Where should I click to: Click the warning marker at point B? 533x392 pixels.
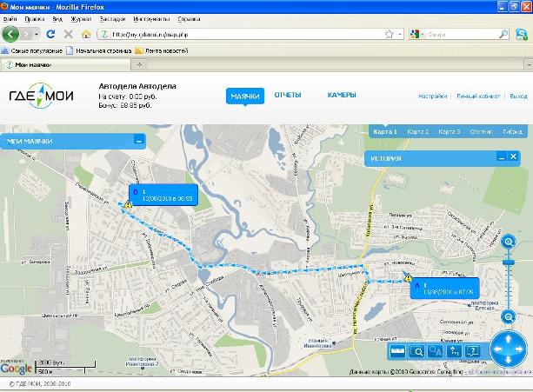tap(128, 205)
